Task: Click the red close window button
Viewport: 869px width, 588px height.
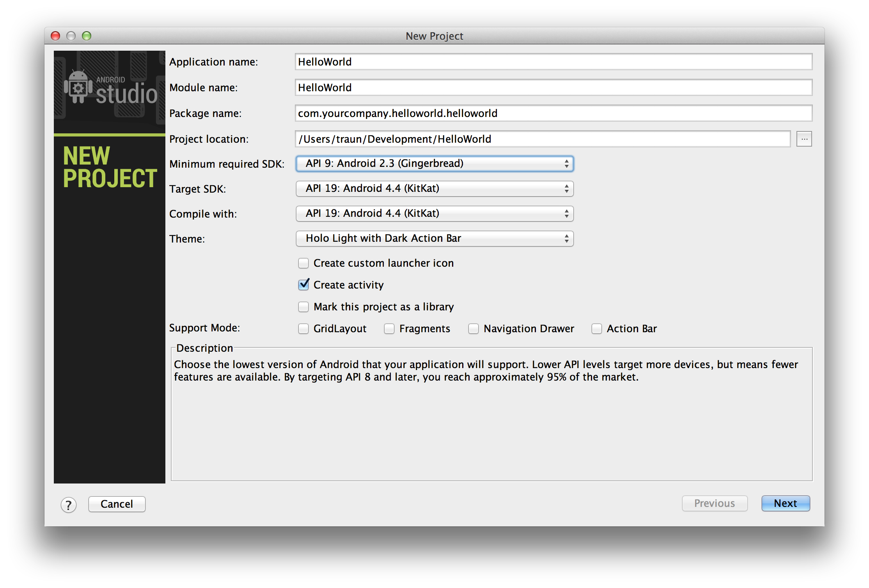Action: (x=55, y=36)
